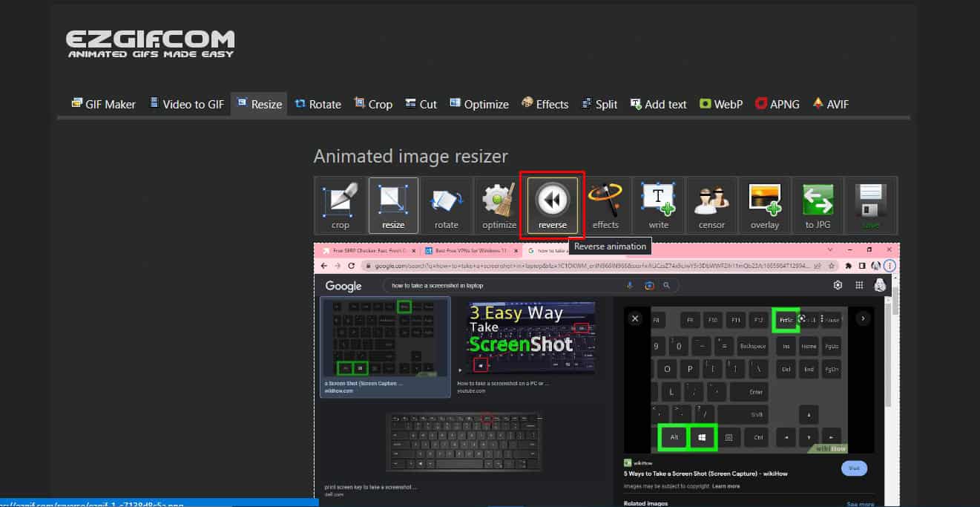Click the extensions puzzle icon in preview

pyautogui.click(x=849, y=265)
